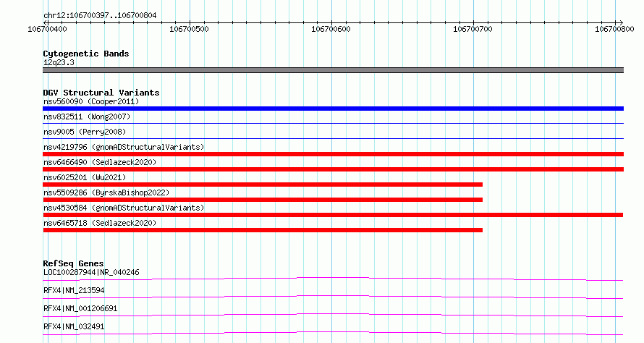Click ruler tick label 106700700
The height and width of the screenshot is (343, 644).
click(473, 29)
